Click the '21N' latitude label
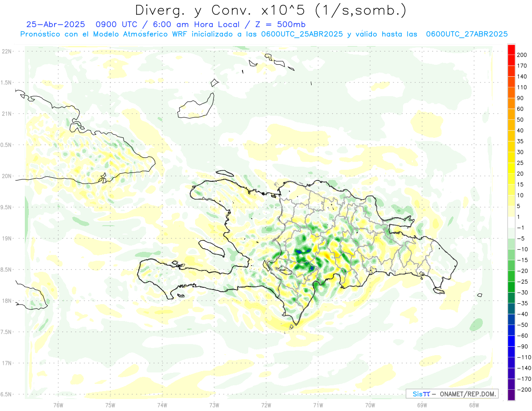This screenshot has width=532, height=411. pos(6,114)
